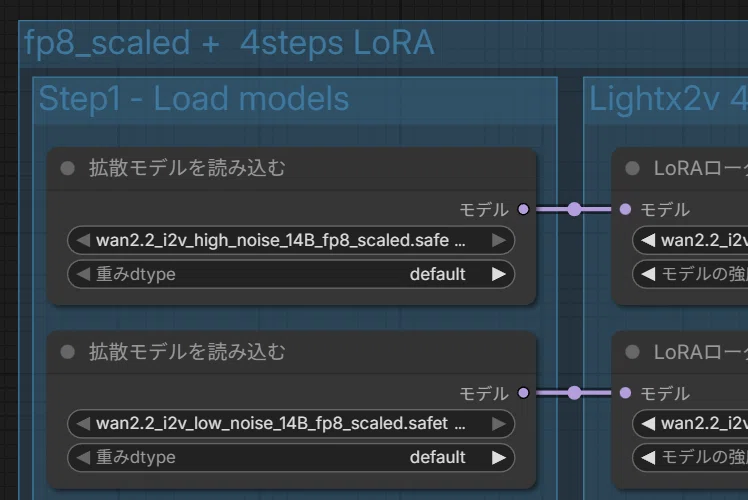Click link midpoint dot after high_noise loader output
Viewport: 748px width, 500px height.
click(574, 209)
